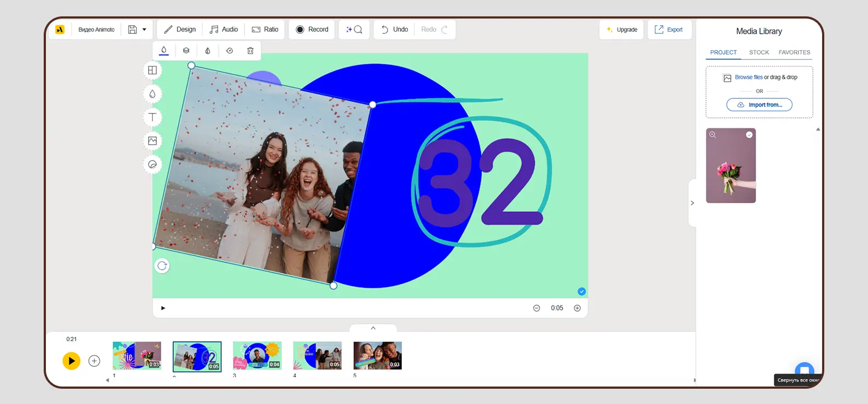Select scene 5 thumbnail in timeline

(378, 356)
